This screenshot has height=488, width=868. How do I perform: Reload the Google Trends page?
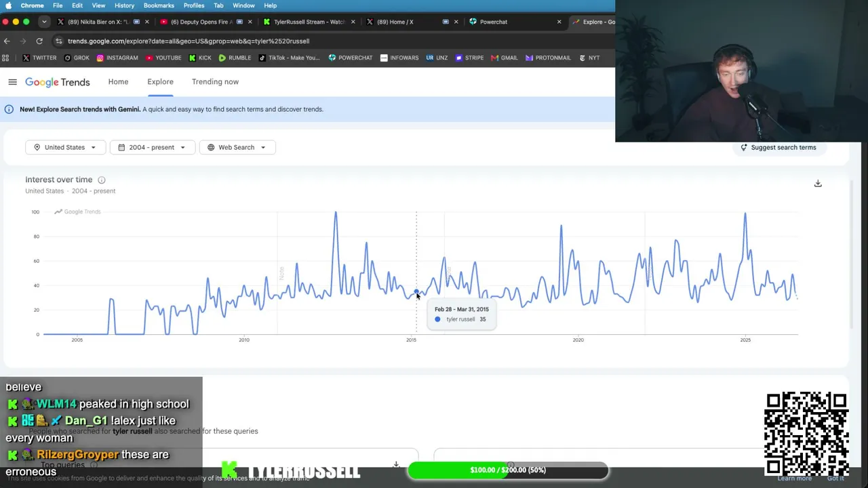point(39,41)
